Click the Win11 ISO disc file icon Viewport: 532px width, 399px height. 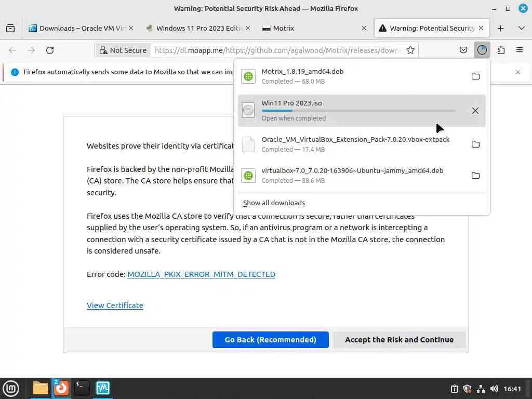pos(248,110)
